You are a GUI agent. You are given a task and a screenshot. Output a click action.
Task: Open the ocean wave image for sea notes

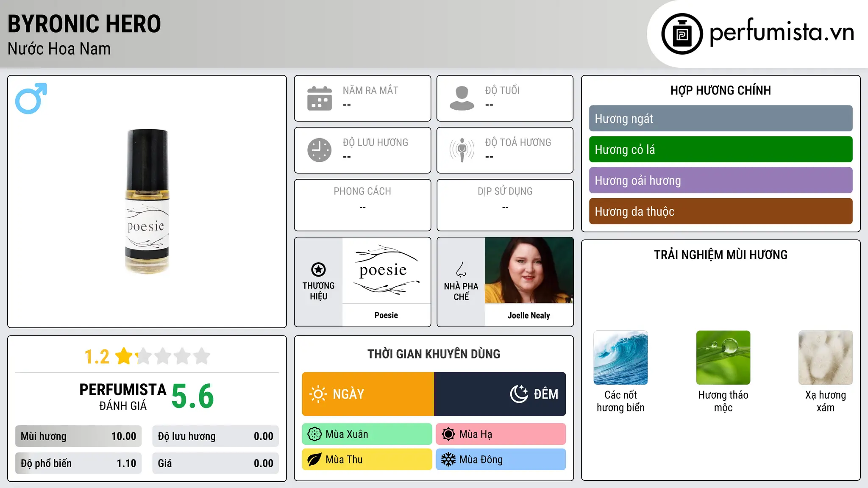[x=620, y=358]
